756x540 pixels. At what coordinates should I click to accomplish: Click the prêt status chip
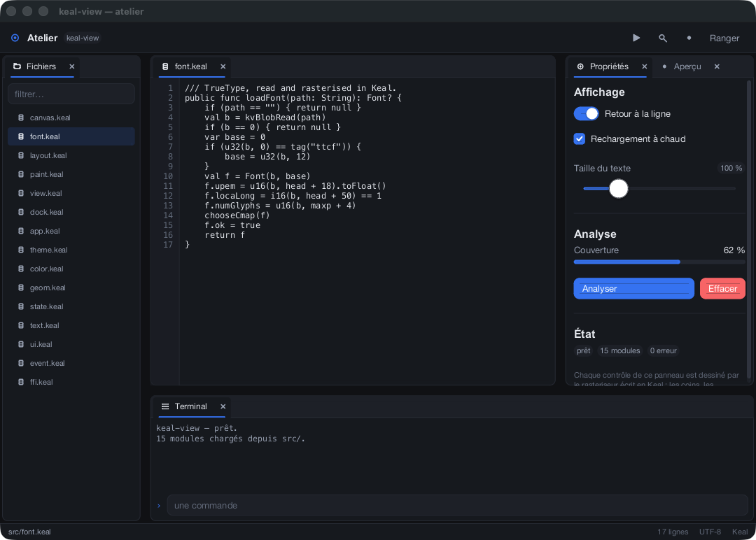583,350
